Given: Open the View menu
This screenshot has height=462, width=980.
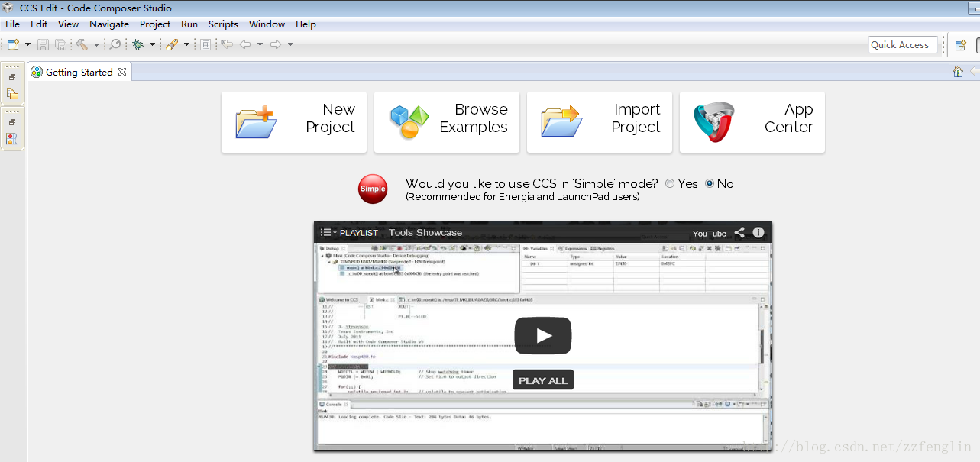Looking at the screenshot, I should 68,24.
